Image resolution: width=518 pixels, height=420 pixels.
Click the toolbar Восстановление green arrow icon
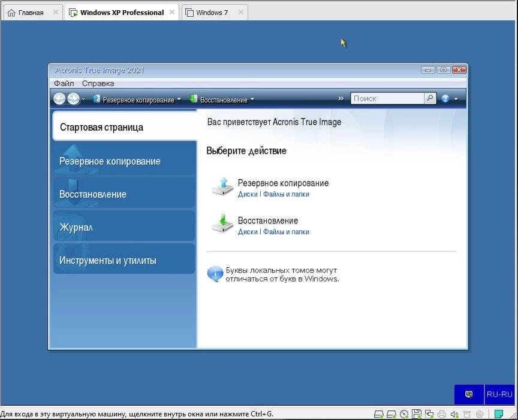(193, 99)
